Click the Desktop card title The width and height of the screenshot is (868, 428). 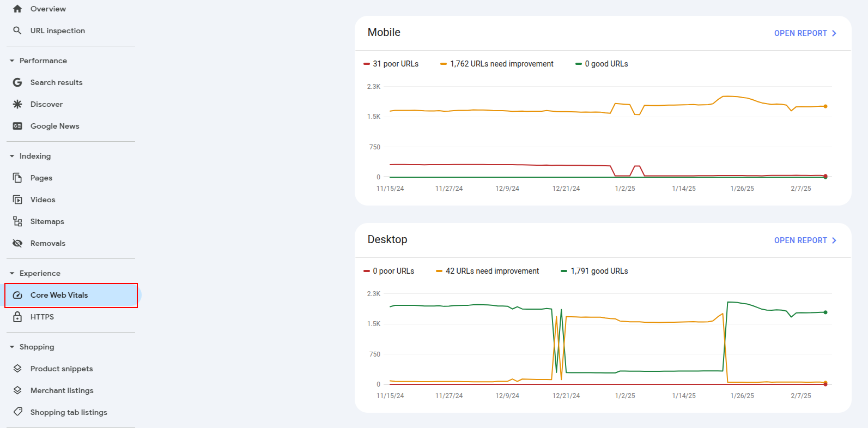387,239
